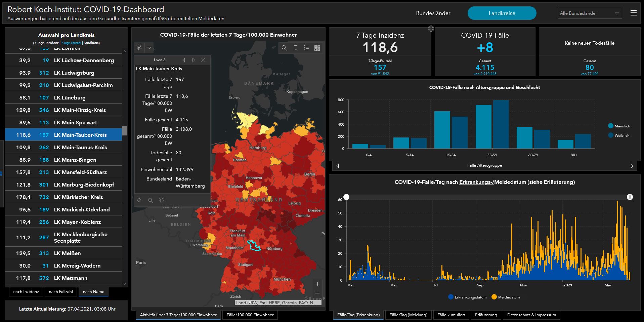Select the Landkreise view button
This screenshot has width=644, height=322.
coord(502,13)
